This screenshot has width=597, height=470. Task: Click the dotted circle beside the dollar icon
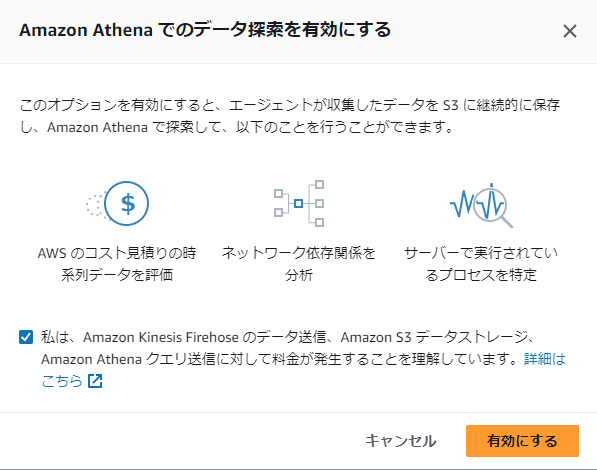95,206
